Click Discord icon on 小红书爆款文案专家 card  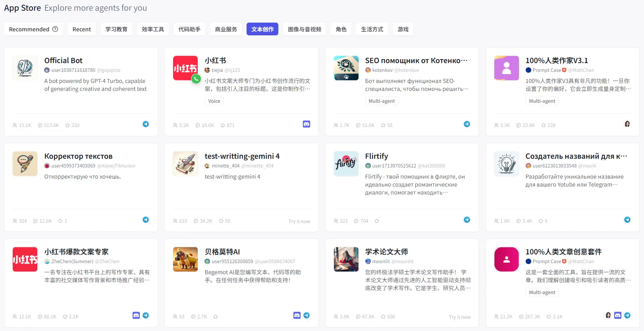[x=136, y=316]
